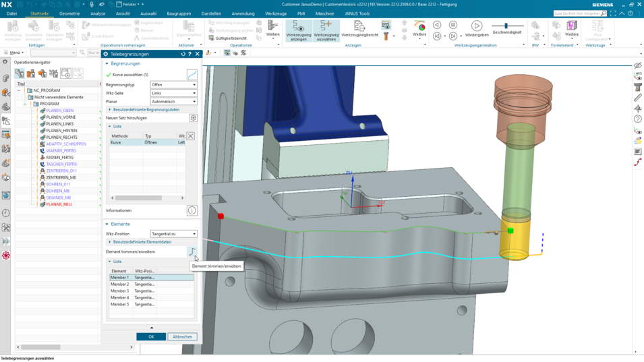Screen dimensions: 644x362
Task: Toggle tool path display eye icon in Anzeigen
Action: coord(386,25)
